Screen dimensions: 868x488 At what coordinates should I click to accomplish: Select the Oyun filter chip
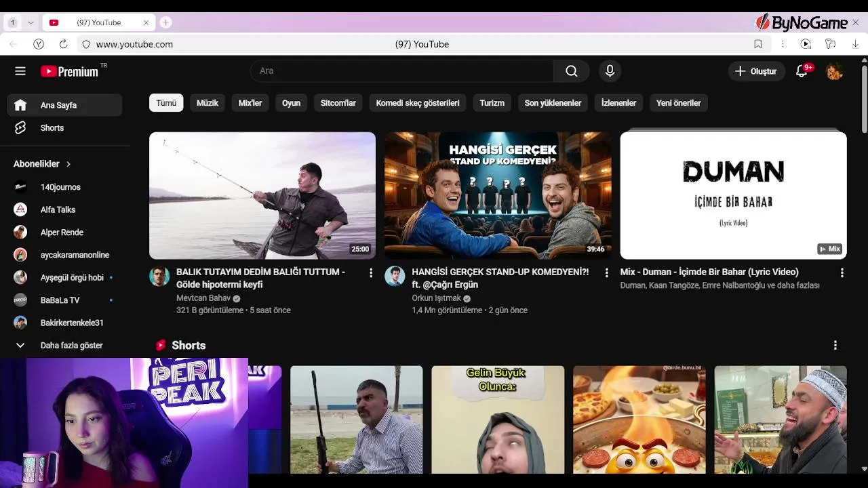tap(291, 103)
